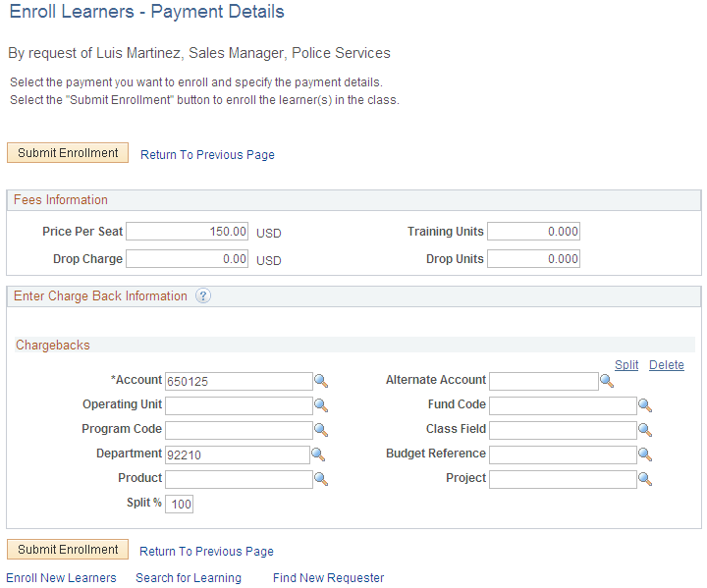Look up Budget Reference values
The height and width of the screenshot is (588, 707).
point(644,454)
